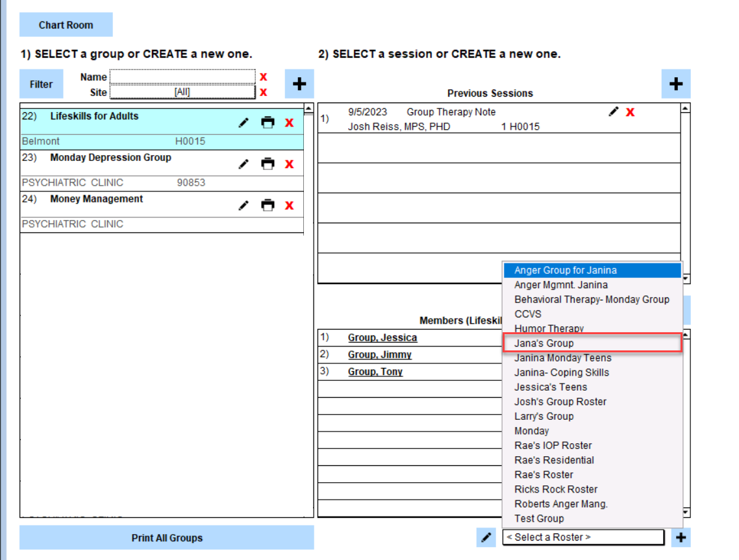Screen dimensions: 739x560
Task: Pick Behavioral Therapy- Monday Group roster
Action: pos(592,299)
